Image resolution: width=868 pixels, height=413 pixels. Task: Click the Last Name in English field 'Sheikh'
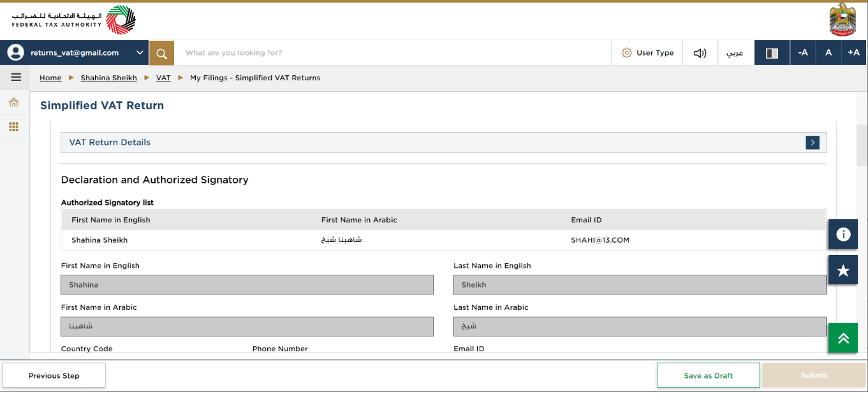640,285
